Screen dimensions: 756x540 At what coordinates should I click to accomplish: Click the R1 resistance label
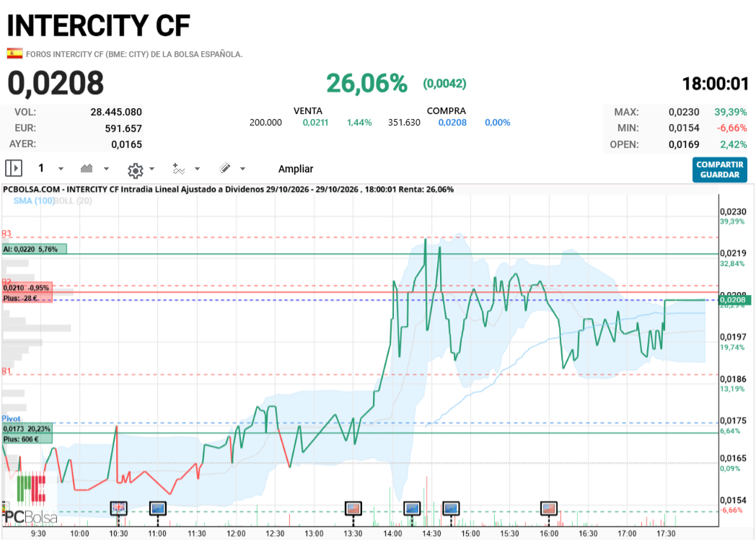pyautogui.click(x=6, y=371)
